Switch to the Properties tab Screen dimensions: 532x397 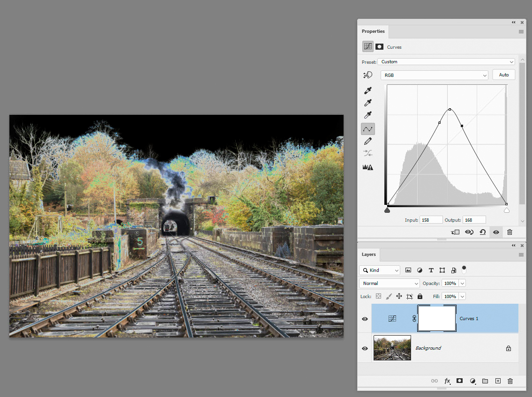coord(373,31)
